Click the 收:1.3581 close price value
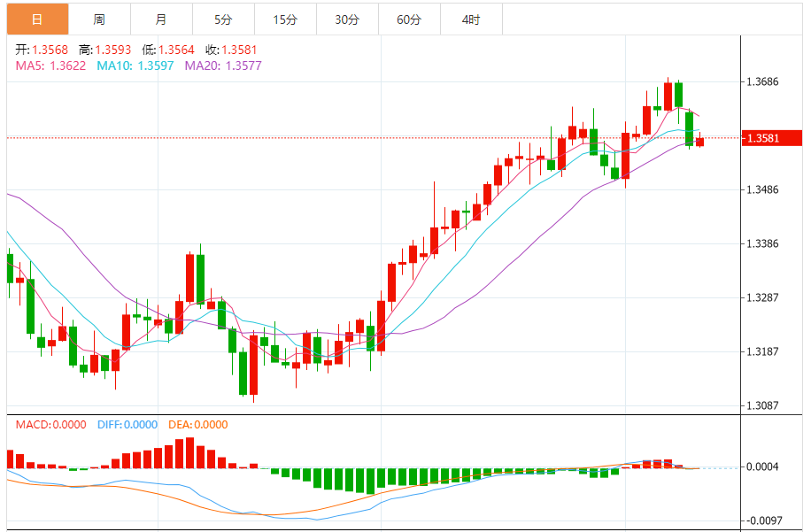This screenshot has height=532, width=811. point(231,50)
